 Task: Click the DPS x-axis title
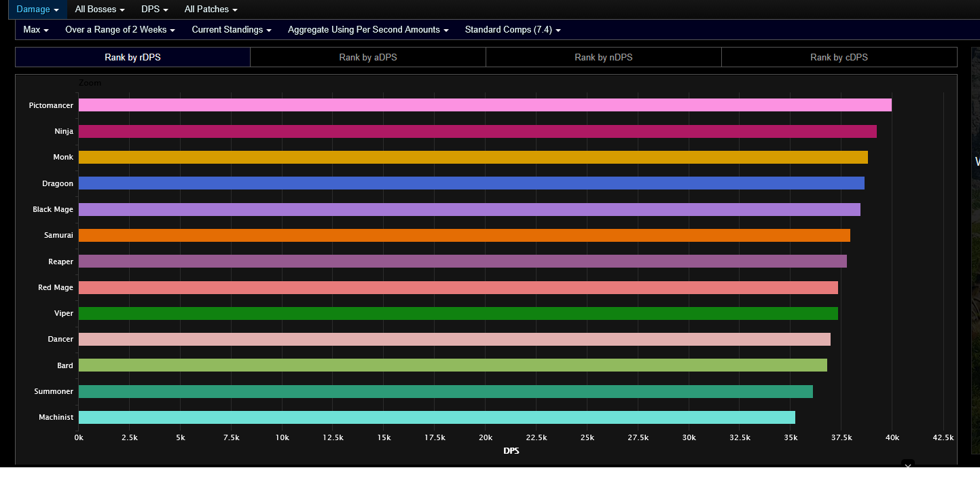pyautogui.click(x=511, y=450)
